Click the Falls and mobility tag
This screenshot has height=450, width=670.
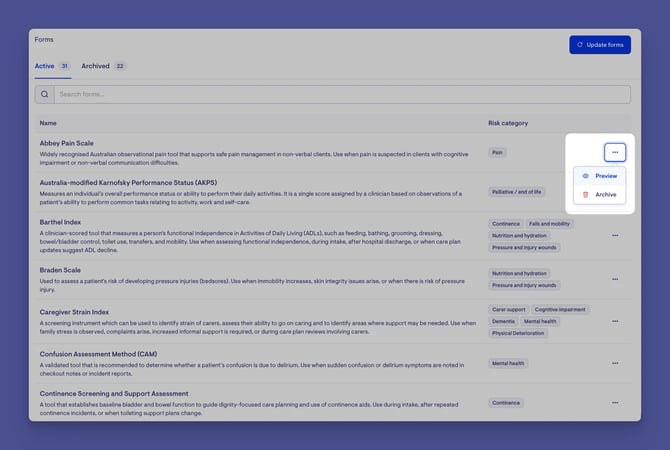[549, 224]
